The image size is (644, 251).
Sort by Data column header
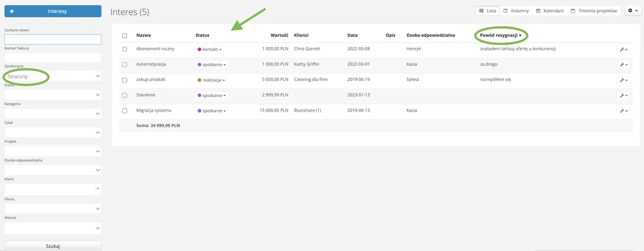(x=352, y=35)
